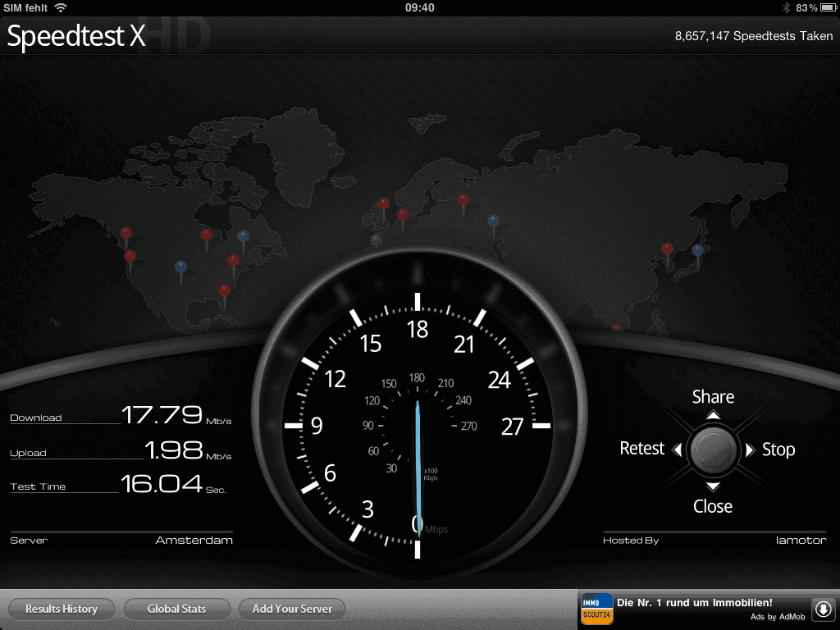Open the ImmoScout24 ad icon
The image size is (840, 630).
tap(597, 609)
